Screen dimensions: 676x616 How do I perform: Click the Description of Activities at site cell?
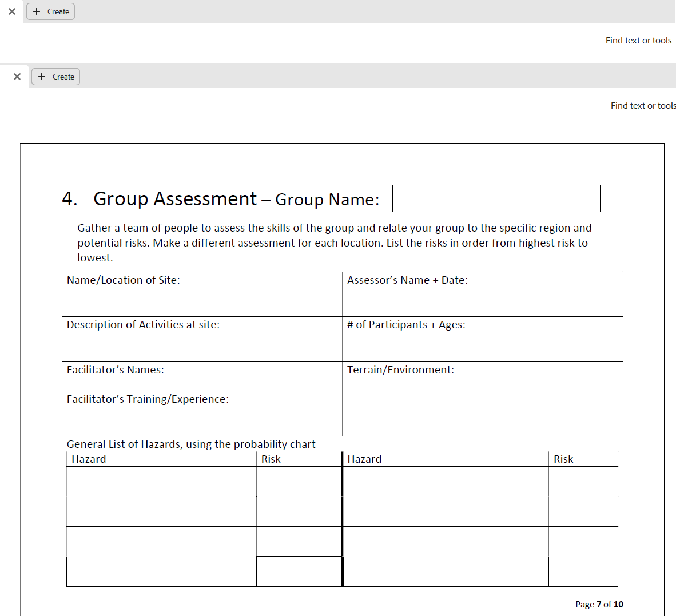coord(202,339)
